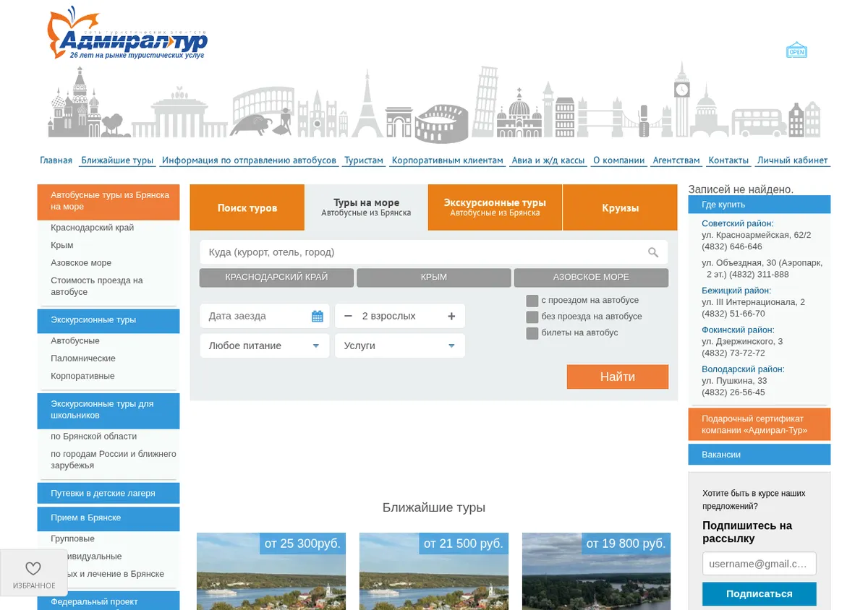Click the newsletter email input field
Image resolution: width=868 pixels, height=610 pixels.
(x=759, y=564)
